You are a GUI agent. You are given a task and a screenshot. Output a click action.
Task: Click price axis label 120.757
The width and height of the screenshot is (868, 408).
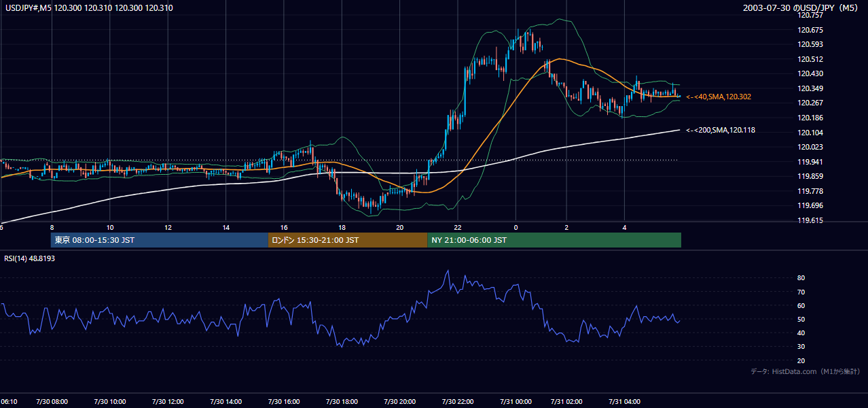click(x=812, y=15)
